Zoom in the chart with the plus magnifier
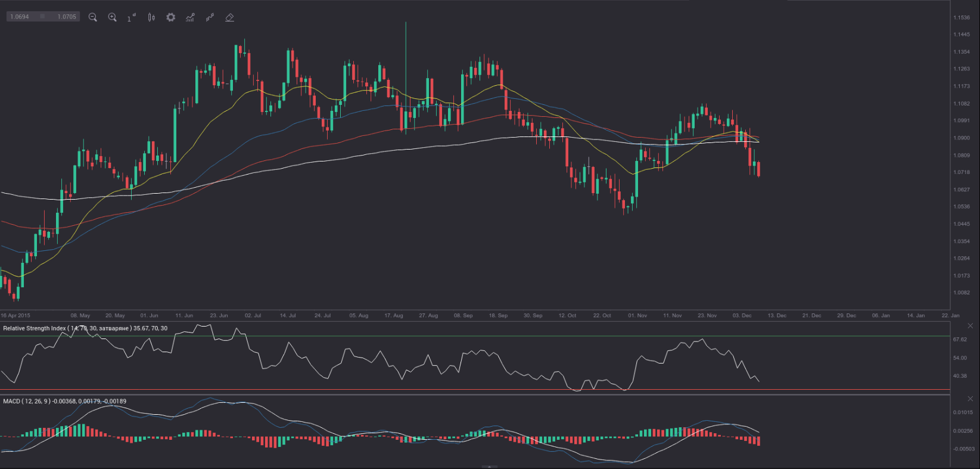 point(112,17)
